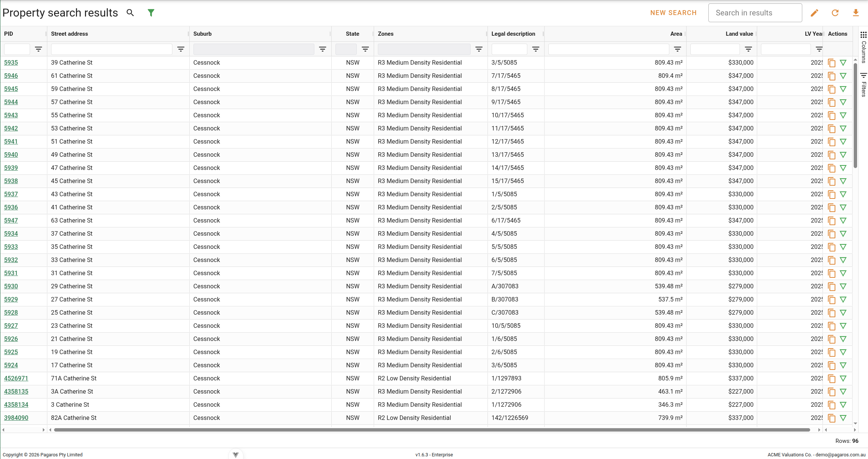This screenshot has height=459, width=868.
Task: Copy icon for 71A Catherine St row
Action: tap(832, 379)
